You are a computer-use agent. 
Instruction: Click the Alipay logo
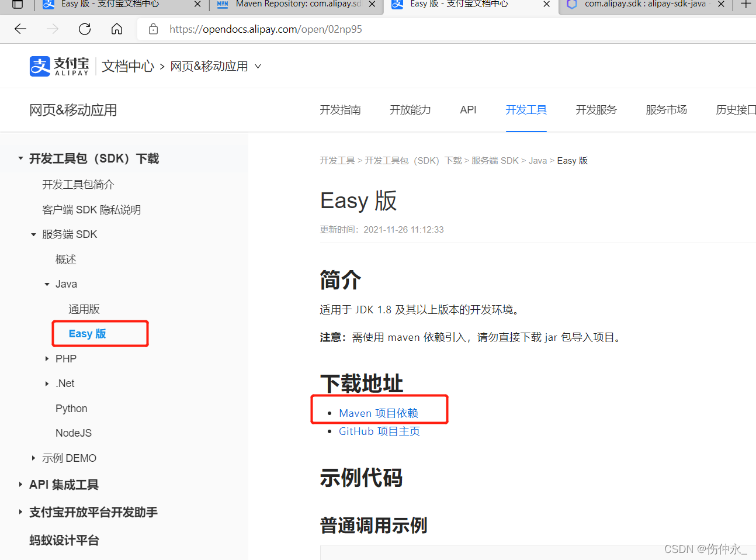(59, 66)
